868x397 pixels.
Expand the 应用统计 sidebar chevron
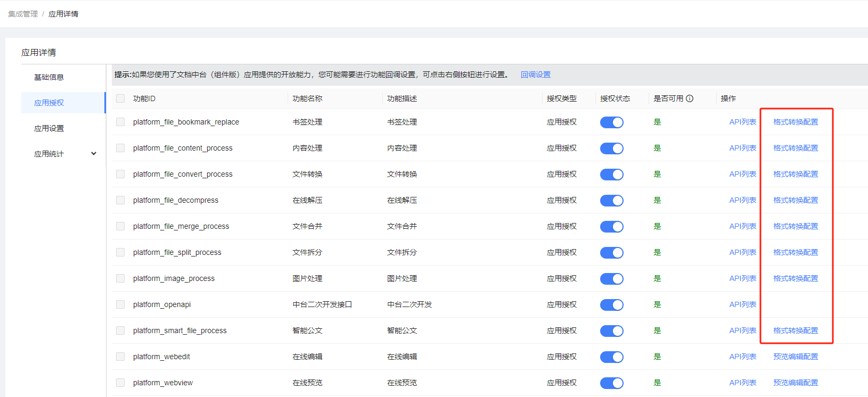pyautogui.click(x=94, y=154)
